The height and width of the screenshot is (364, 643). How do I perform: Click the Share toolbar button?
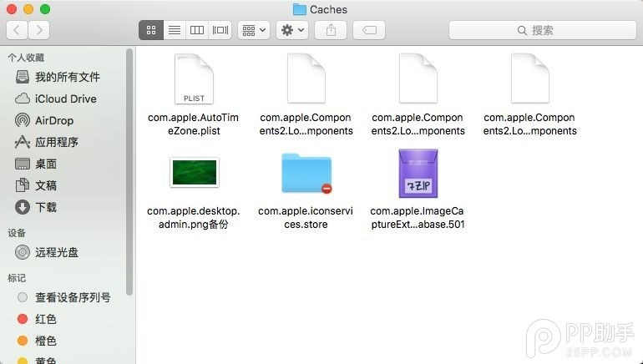[x=331, y=30]
